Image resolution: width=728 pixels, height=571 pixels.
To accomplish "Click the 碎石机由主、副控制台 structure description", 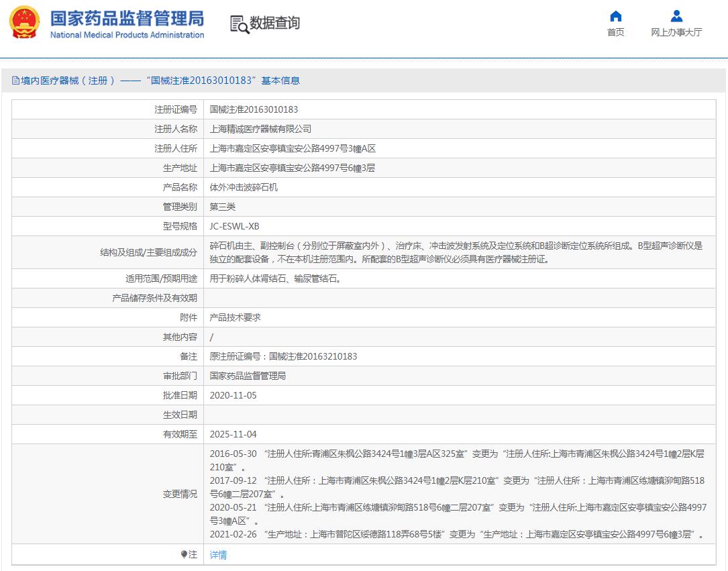I will [456, 252].
